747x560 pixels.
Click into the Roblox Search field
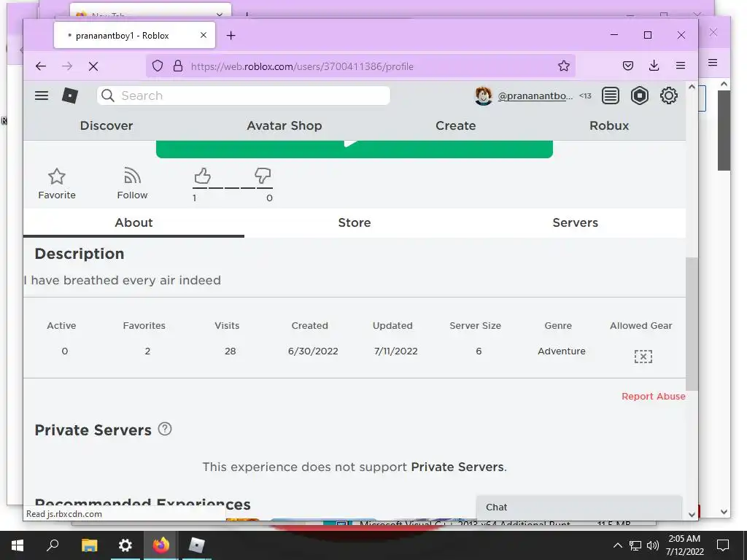tap(244, 96)
